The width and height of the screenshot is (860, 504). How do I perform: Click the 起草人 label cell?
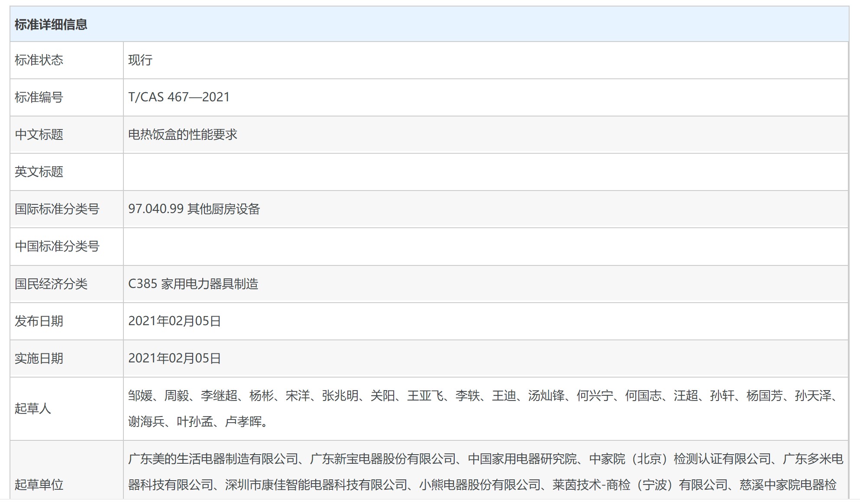tap(33, 408)
